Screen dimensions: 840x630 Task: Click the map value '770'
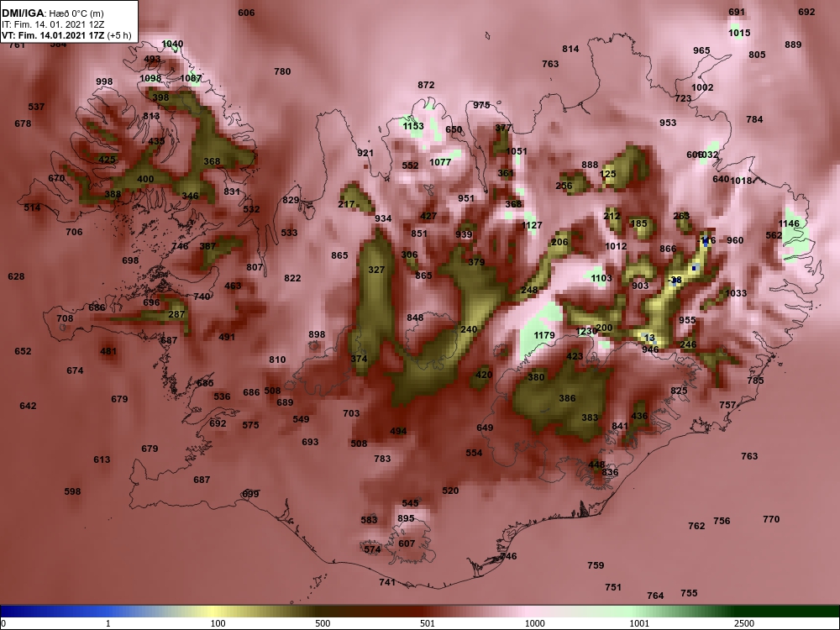(x=771, y=518)
